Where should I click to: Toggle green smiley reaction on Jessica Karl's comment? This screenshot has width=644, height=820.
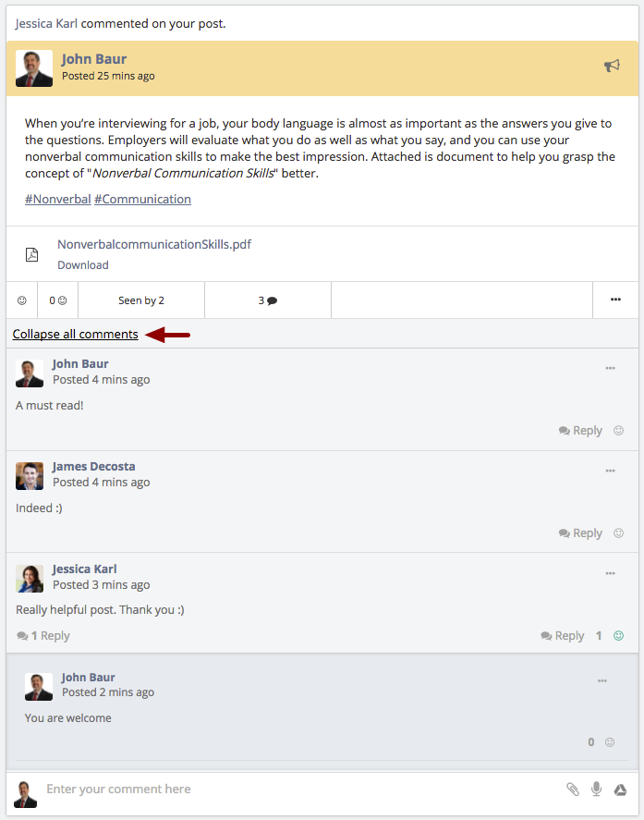point(618,636)
